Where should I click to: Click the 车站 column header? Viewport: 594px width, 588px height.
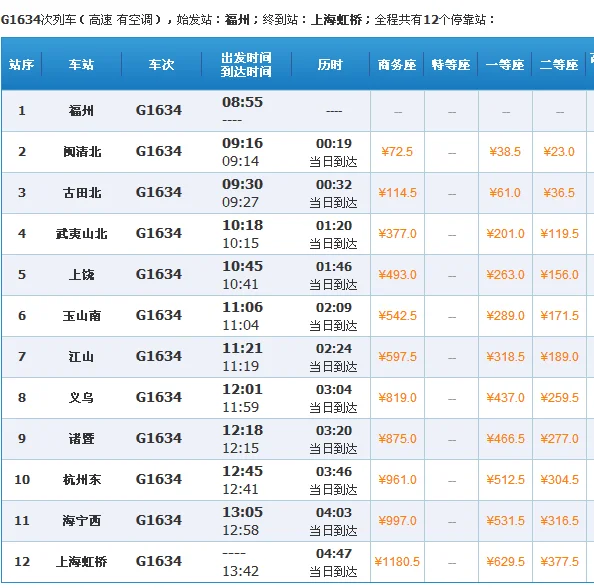click(81, 64)
